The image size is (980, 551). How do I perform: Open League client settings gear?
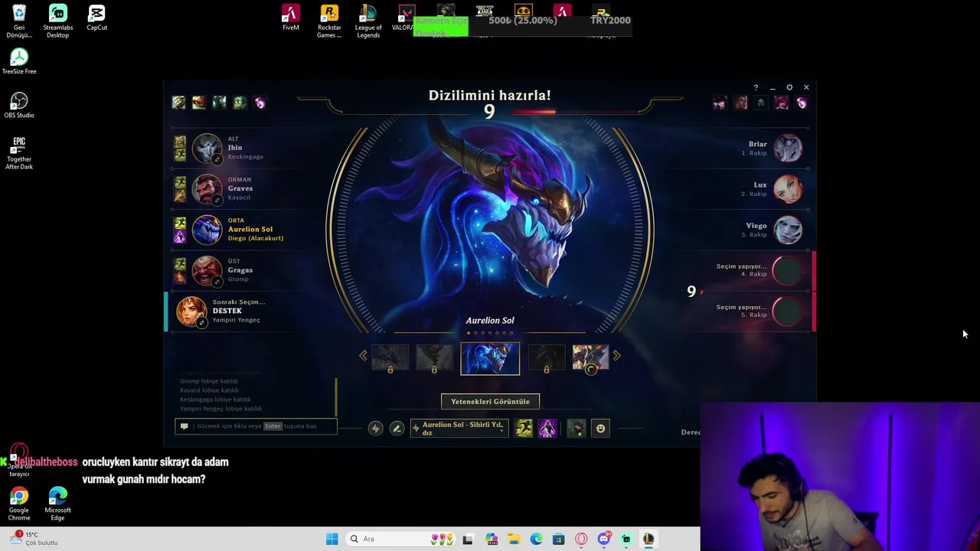click(x=789, y=88)
